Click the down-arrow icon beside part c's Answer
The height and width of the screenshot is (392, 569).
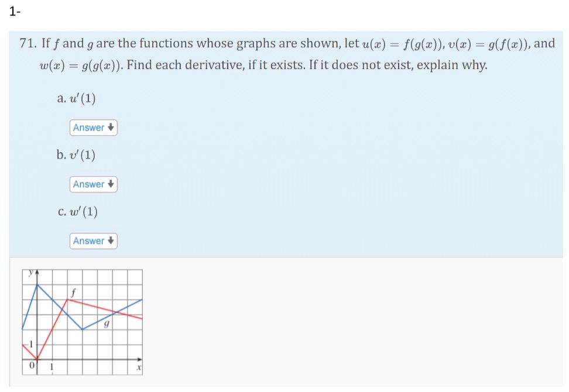coord(109,240)
